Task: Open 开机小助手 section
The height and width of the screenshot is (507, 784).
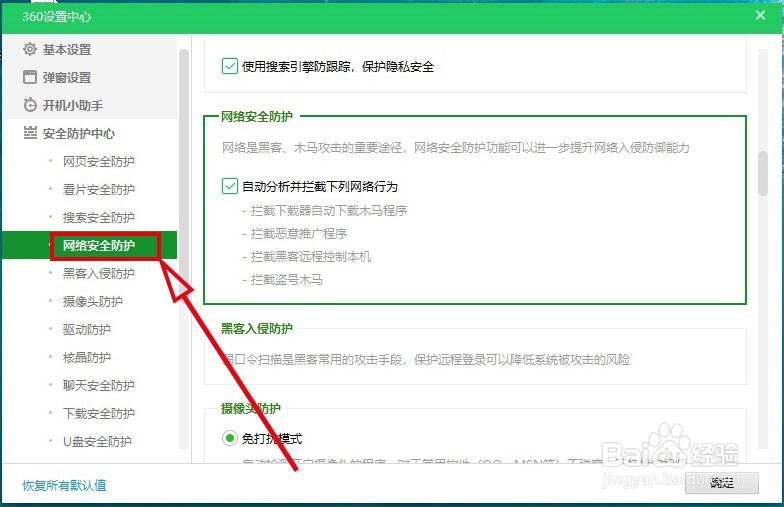Action: pyautogui.click(x=73, y=106)
